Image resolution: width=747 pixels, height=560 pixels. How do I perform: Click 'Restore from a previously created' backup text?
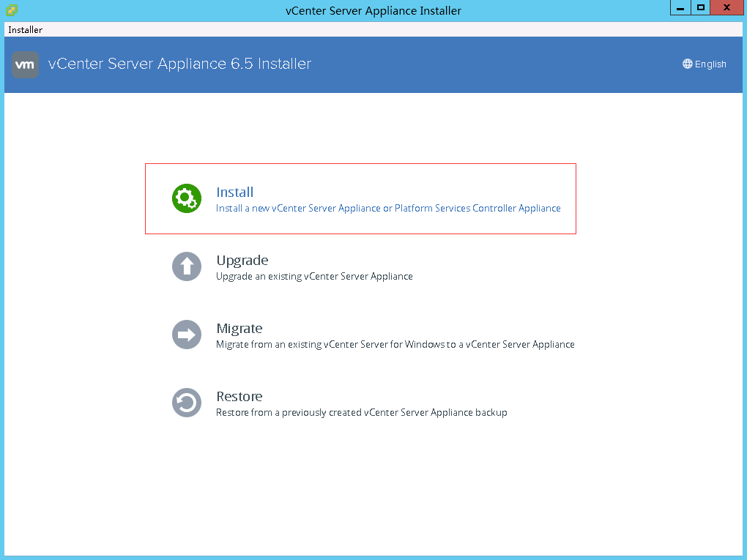click(362, 412)
